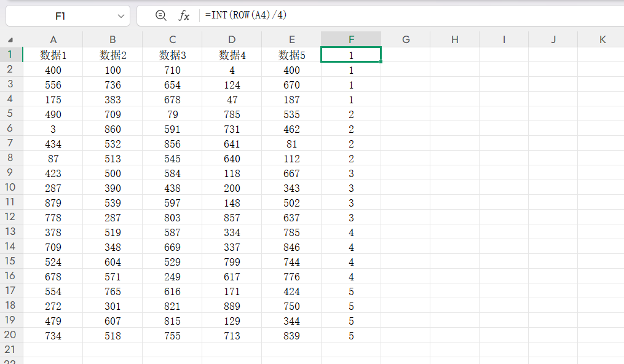Viewport: 624px width, 364px height.
Task: Select column H header
Action: pos(454,39)
